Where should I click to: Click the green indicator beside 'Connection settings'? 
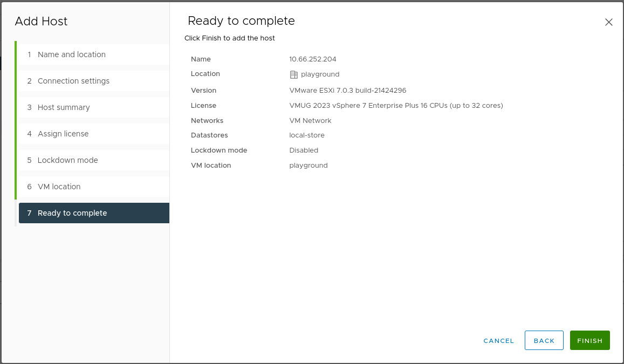[17, 80]
